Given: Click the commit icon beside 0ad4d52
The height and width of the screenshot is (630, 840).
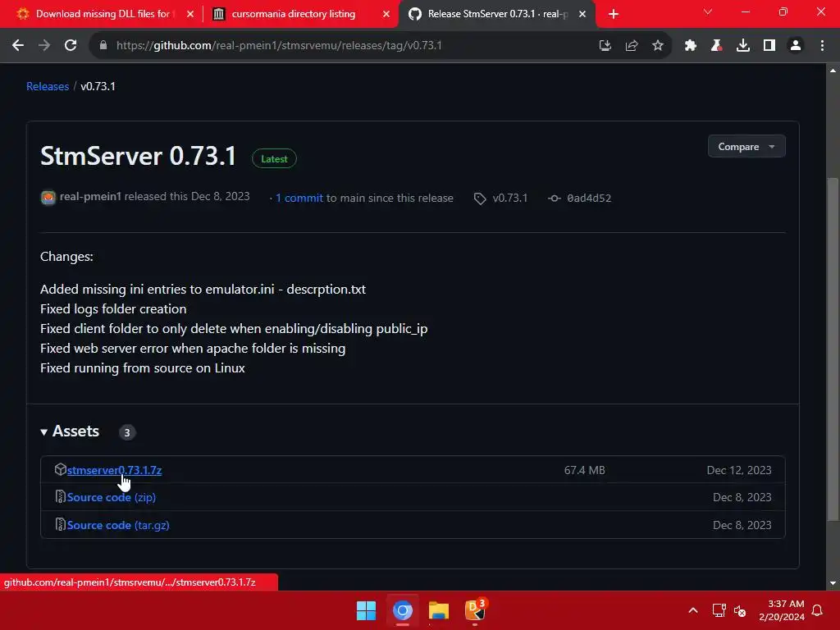Looking at the screenshot, I should (x=555, y=199).
